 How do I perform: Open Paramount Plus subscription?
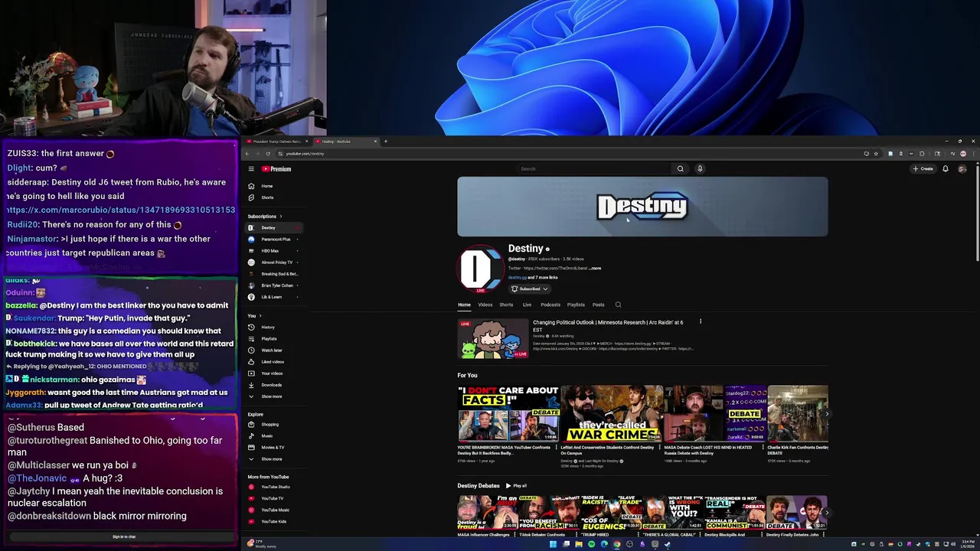tap(274, 240)
